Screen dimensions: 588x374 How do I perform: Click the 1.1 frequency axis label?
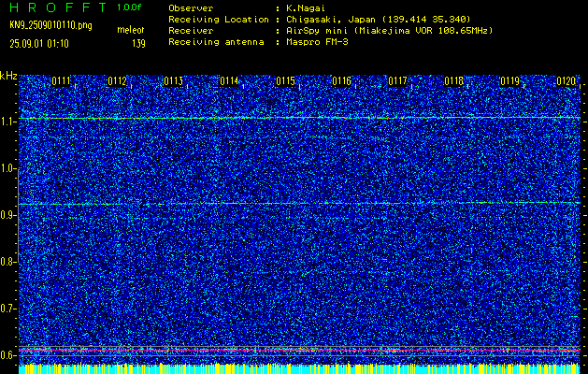point(7,122)
